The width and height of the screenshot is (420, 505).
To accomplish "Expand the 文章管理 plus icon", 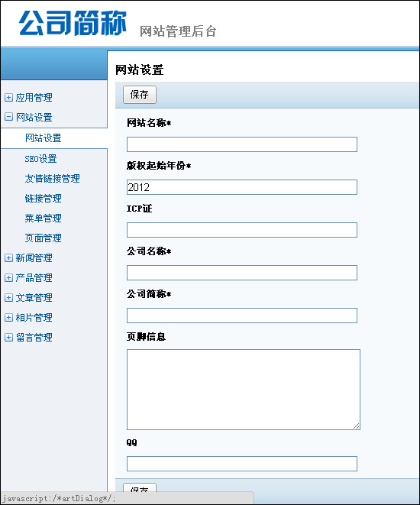I will tap(8, 298).
